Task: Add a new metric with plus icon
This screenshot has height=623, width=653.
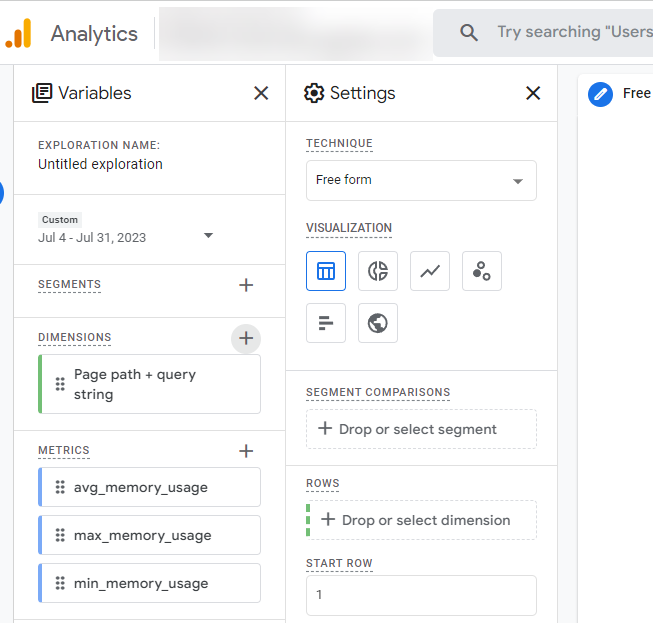Action: [x=246, y=451]
